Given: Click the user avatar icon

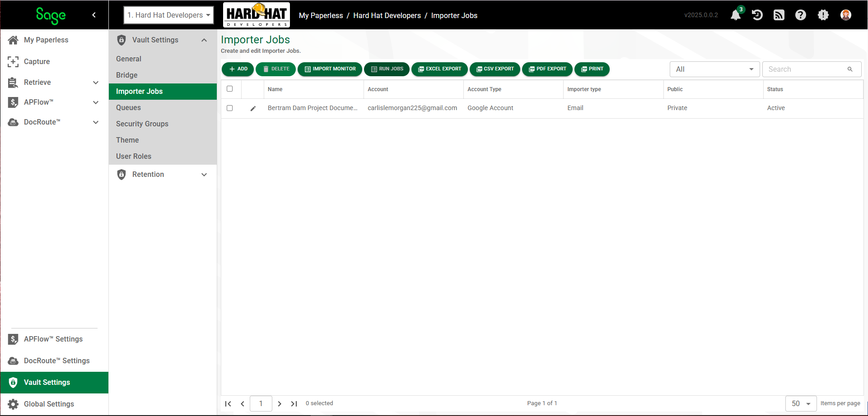Looking at the screenshot, I should tap(846, 15).
